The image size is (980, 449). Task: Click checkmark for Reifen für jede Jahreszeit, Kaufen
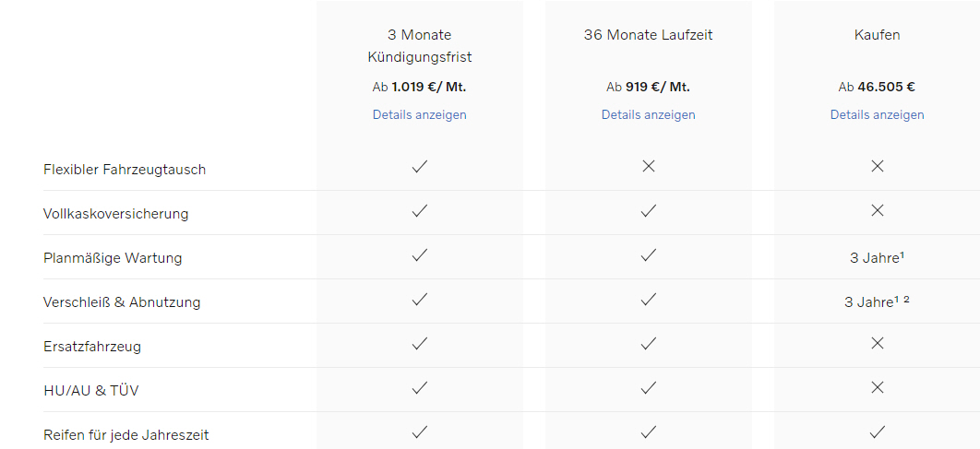click(878, 431)
